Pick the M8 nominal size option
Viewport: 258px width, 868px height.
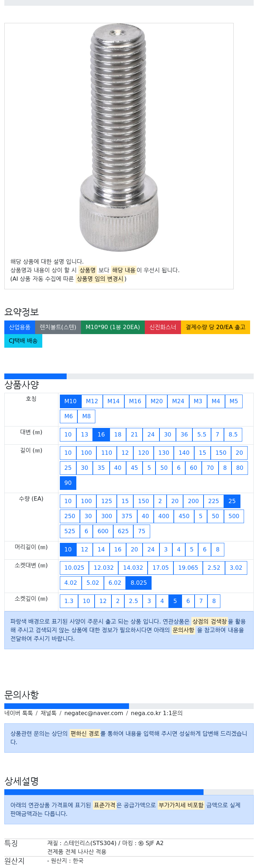point(86,416)
